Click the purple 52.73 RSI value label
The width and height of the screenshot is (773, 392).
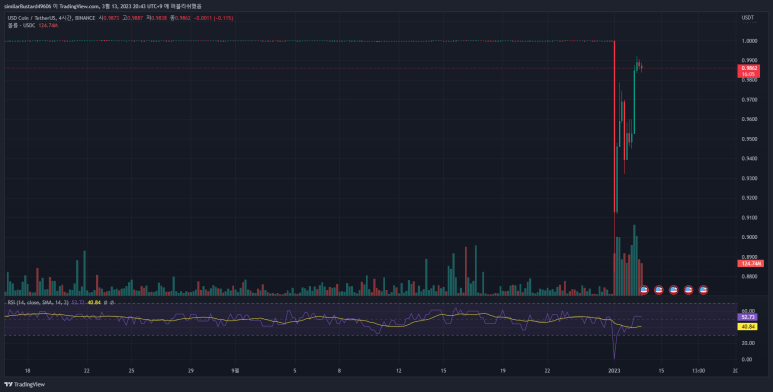click(747, 317)
